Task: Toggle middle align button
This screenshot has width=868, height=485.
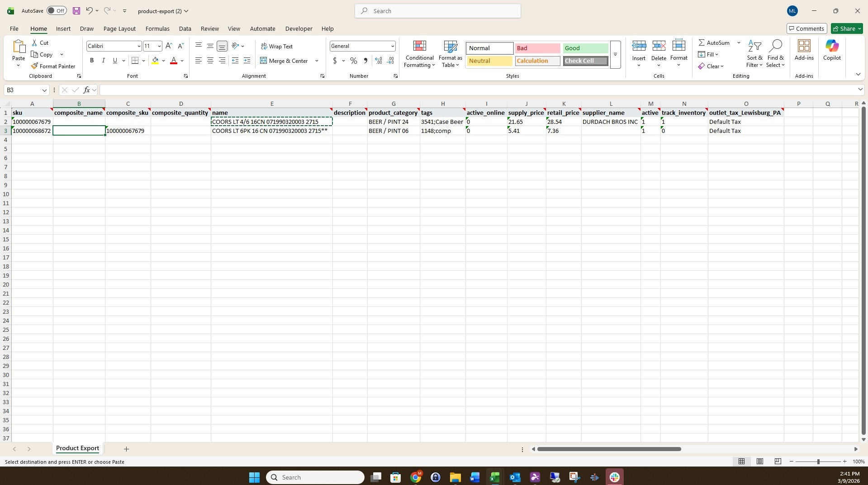Action: (x=210, y=46)
